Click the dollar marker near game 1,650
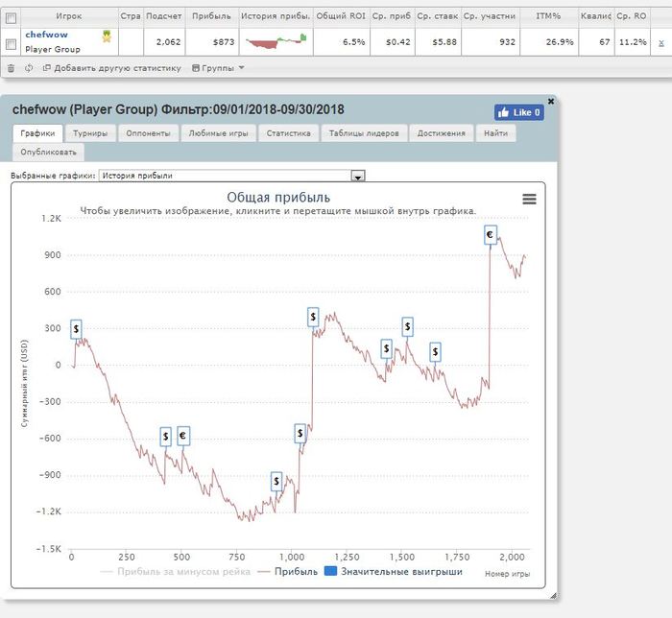Image resolution: width=672 pixels, height=618 pixels. click(435, 352)
